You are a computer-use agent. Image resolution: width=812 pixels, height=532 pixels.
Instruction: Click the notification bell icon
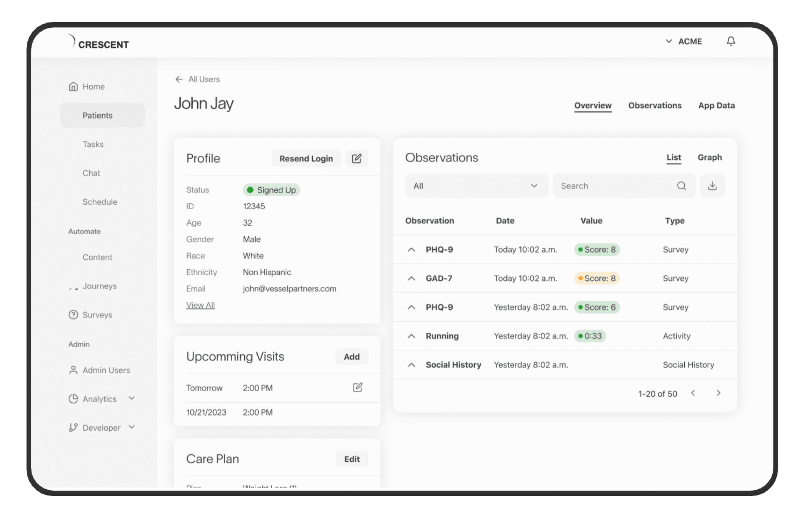click(731, 41)
